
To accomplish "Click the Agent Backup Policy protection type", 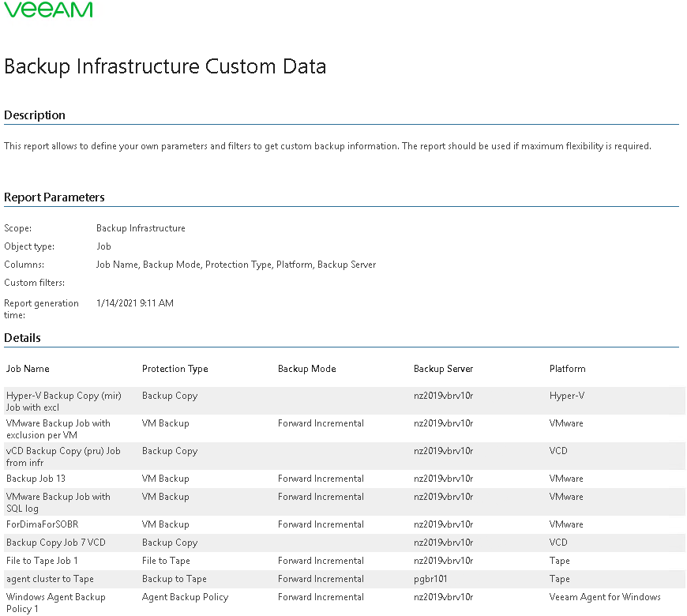I will (185, 597).
